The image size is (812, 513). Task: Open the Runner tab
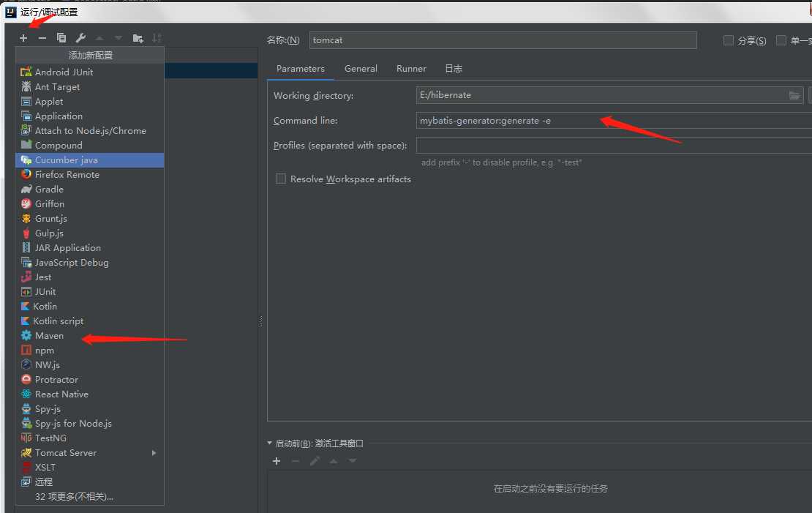(x=411, y=69)
